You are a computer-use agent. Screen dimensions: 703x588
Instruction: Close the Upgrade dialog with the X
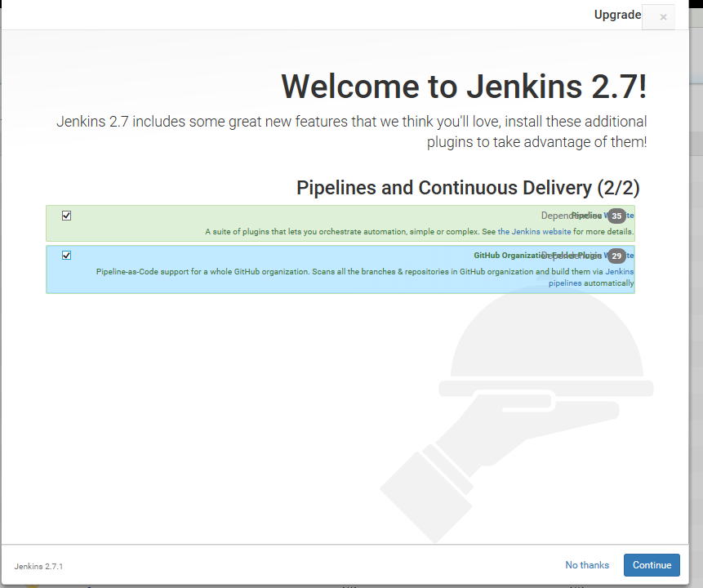pos(662,17)
